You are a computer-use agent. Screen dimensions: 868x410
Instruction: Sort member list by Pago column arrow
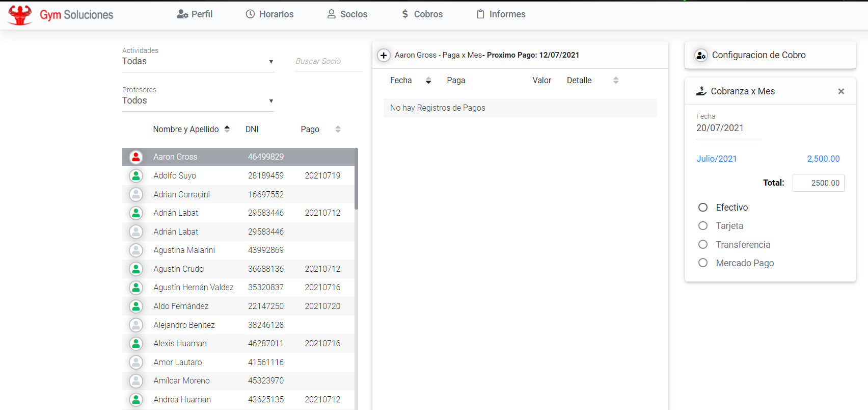pos(338,129)
